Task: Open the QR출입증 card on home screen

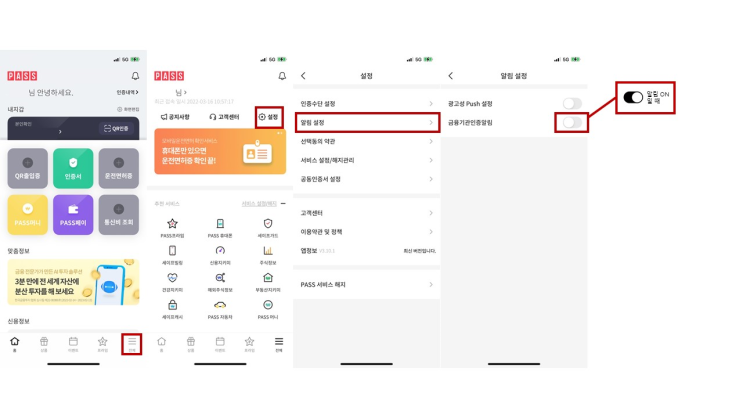Action: pyautogui.click(x=27, y=168)
